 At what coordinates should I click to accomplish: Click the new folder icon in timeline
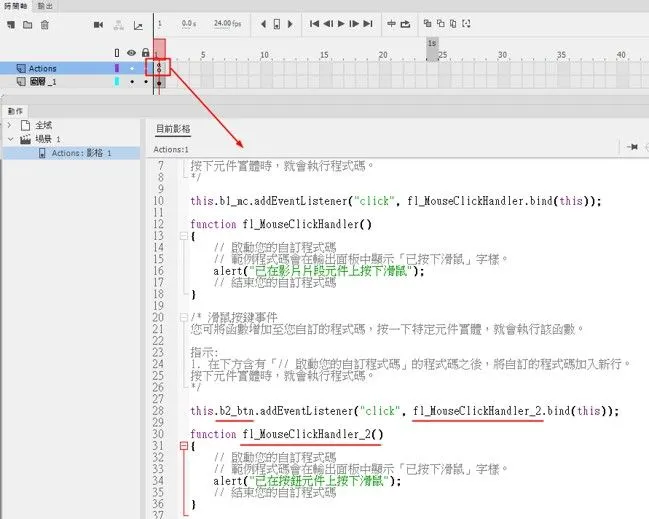pos(28,25)
